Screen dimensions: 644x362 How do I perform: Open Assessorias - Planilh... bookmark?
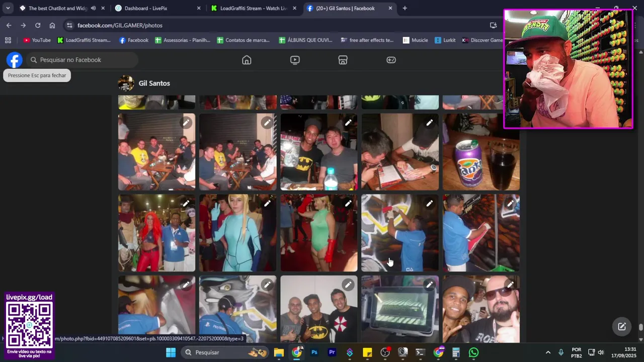(x=183, y=40)
